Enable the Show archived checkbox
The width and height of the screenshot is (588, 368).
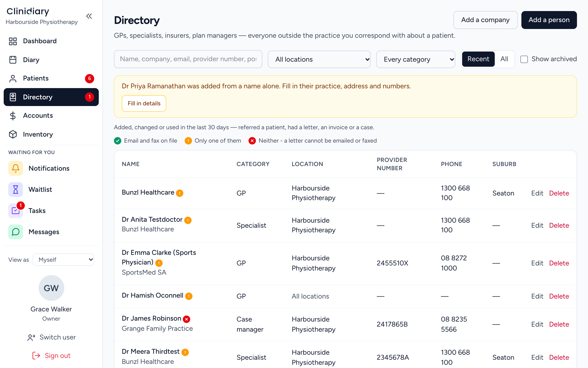[x=524, y=59]
